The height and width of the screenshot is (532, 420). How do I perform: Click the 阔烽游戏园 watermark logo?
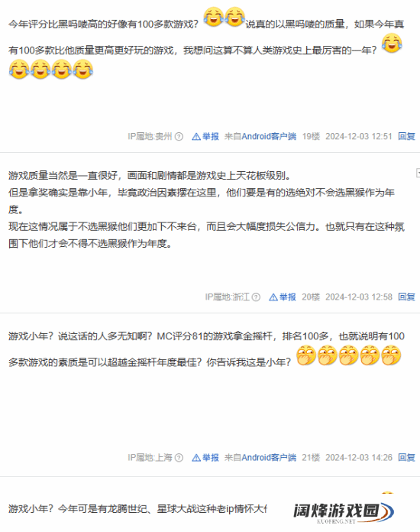[x=344, y=513]
